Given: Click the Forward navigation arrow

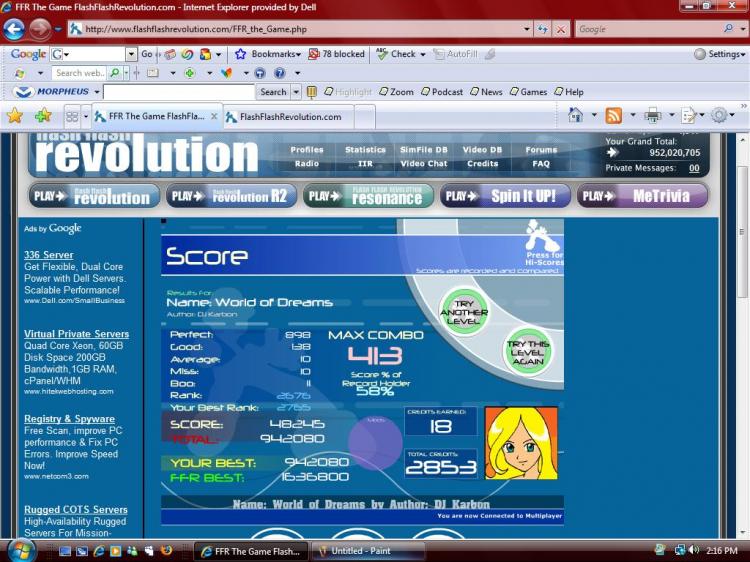Looking at the screenshot, I should pyautogui.click(x=40, y=29).
